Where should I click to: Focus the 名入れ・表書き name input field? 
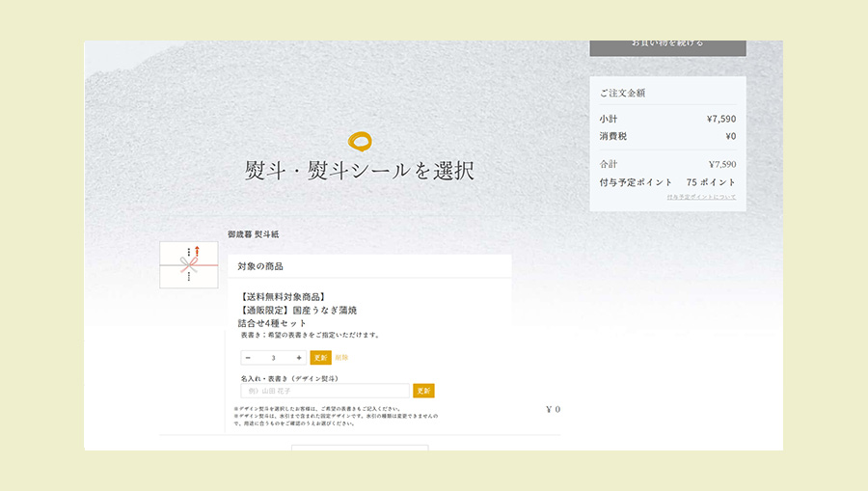pyautogui.click(x=325, y=391)
